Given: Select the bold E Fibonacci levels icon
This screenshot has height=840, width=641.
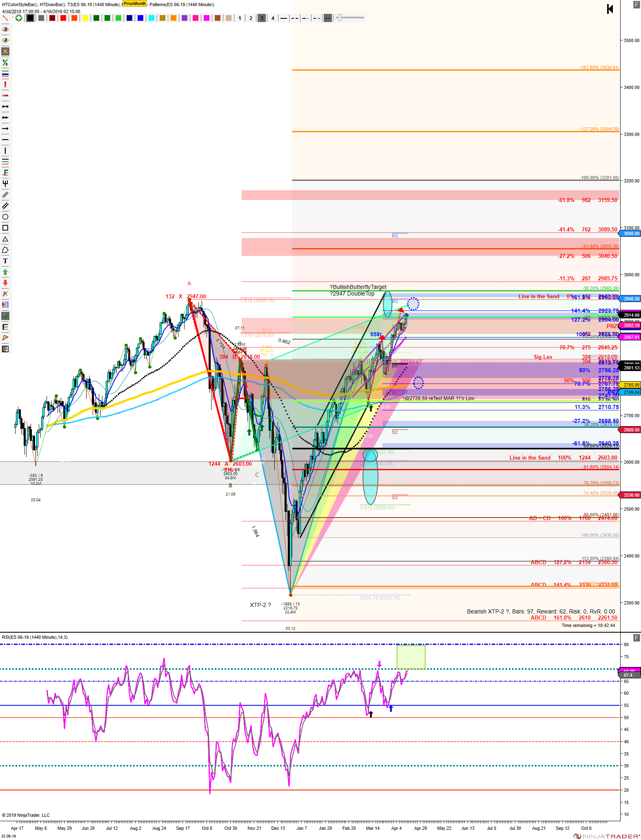Looking at the screenshot, I should (5, 327).
